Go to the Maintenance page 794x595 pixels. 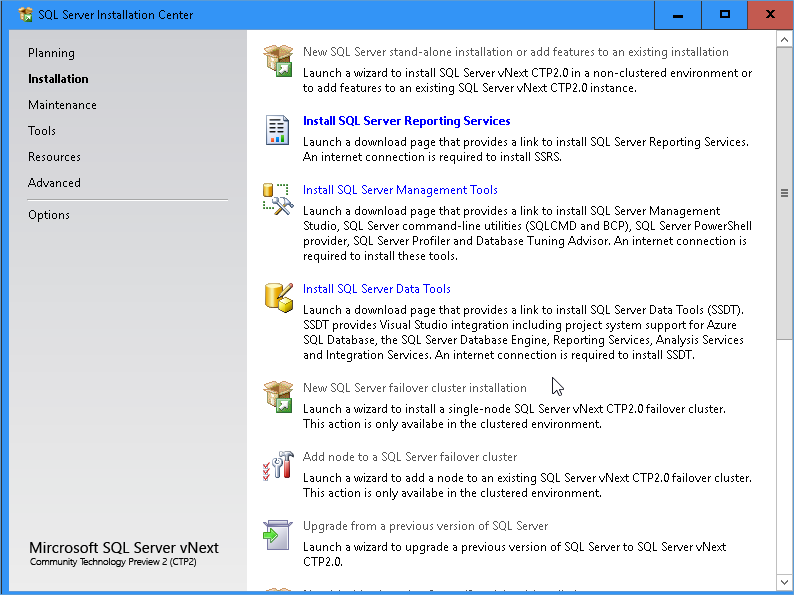pyautogui.click(x=62, y=105)
